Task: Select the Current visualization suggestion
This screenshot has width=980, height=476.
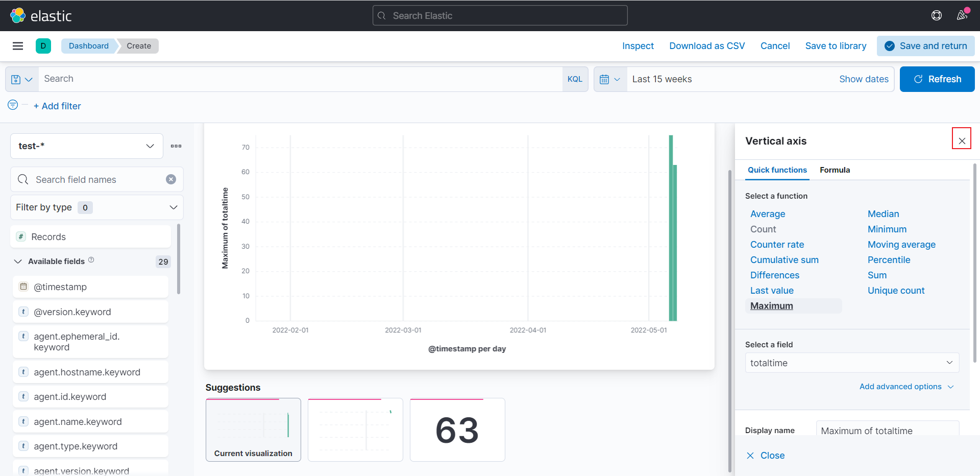Action: coord(253,430)
